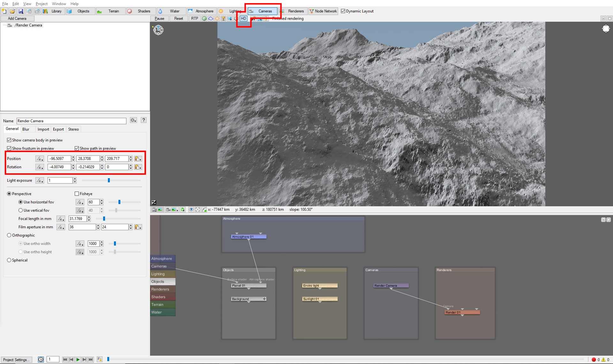Open the File menu
The height and width of the screenshot is (364, 613).
[5, 4]
